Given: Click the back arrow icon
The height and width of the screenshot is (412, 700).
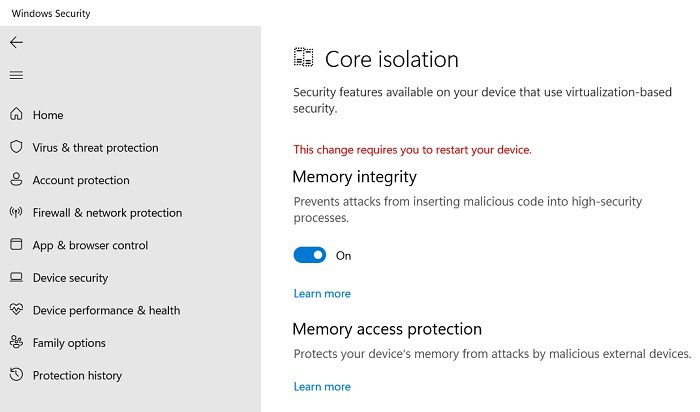Looking at the screenshot, I should pyautogui.click(x=16, y=42).
